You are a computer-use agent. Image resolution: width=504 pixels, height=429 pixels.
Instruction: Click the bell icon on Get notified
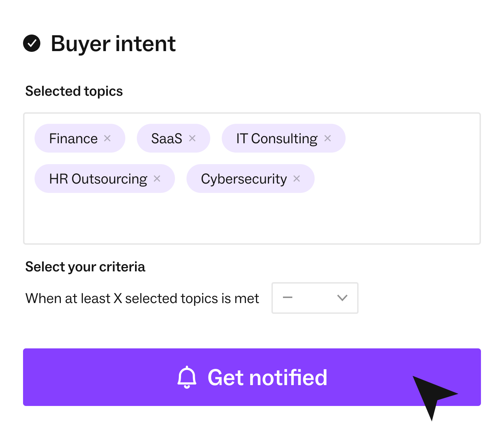187,377
